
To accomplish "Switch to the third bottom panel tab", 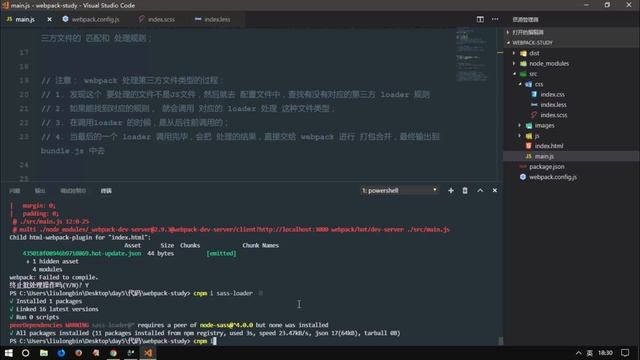I will tap(73, 191).
